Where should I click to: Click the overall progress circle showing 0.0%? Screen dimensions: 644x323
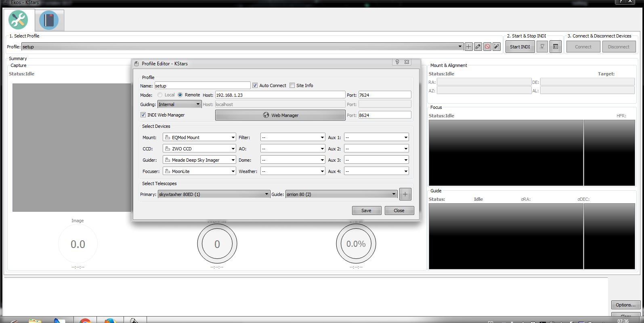pyautogui.click(x=356, y=244)
